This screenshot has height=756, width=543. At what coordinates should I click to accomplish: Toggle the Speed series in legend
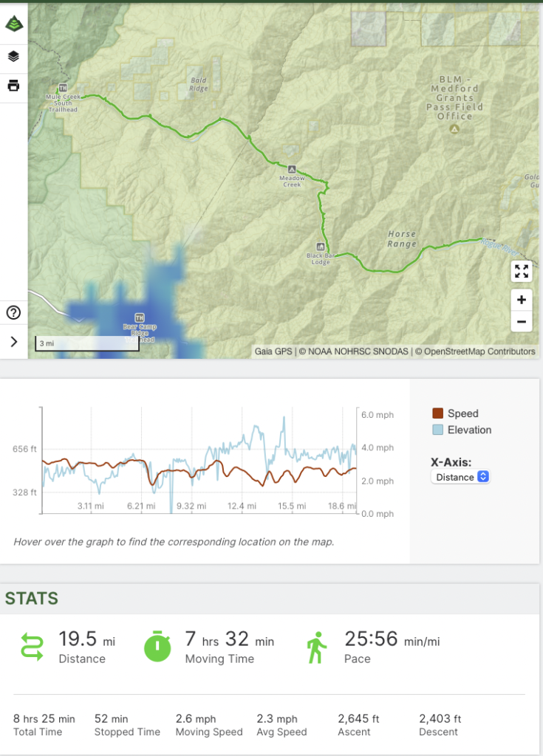coord(454,413)
